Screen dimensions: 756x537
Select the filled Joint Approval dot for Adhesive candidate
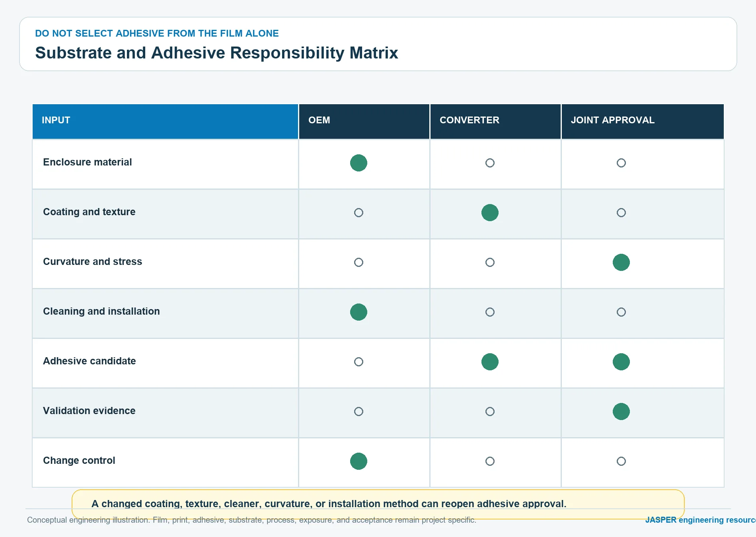click(x=621, y=362)
